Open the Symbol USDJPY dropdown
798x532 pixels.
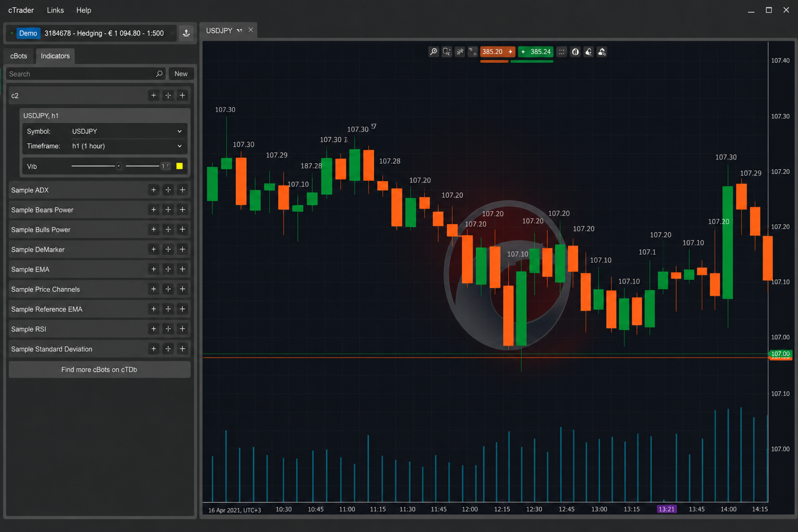point(127,131)
